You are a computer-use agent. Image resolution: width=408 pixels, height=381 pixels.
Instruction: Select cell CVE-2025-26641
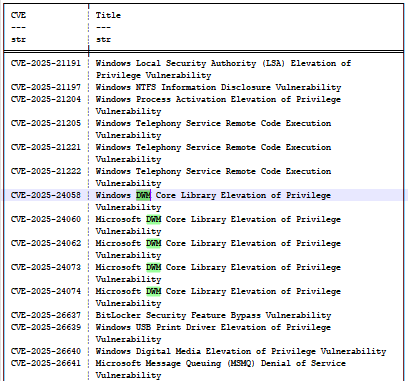(46, 363)
